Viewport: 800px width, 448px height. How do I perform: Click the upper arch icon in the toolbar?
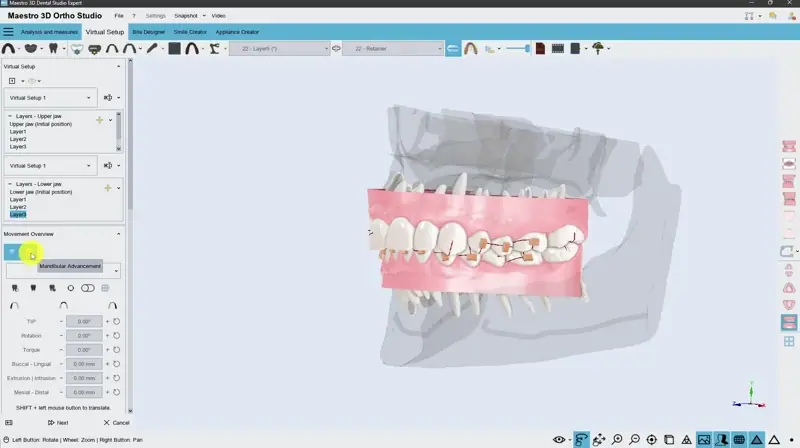[x=8, y=48]
